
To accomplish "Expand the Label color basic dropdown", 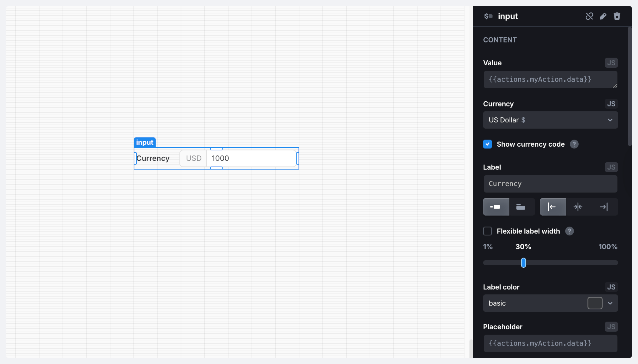I will pyautogui.click(x=610, y=303).
